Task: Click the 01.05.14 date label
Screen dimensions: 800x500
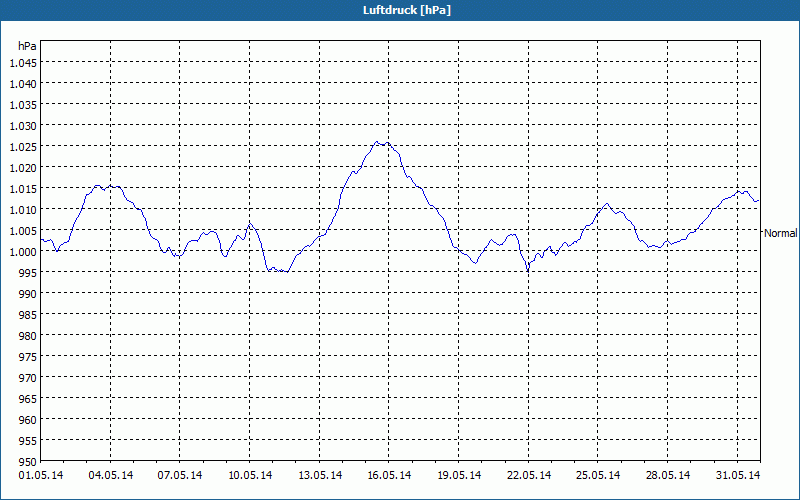Action: coord(41,475)
